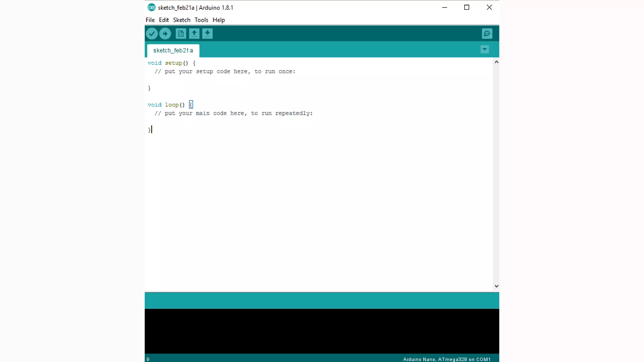This screenshot has width=644, height=362.
Task: Click the highlighted opening brace after loop()
Action: point(191,105)
